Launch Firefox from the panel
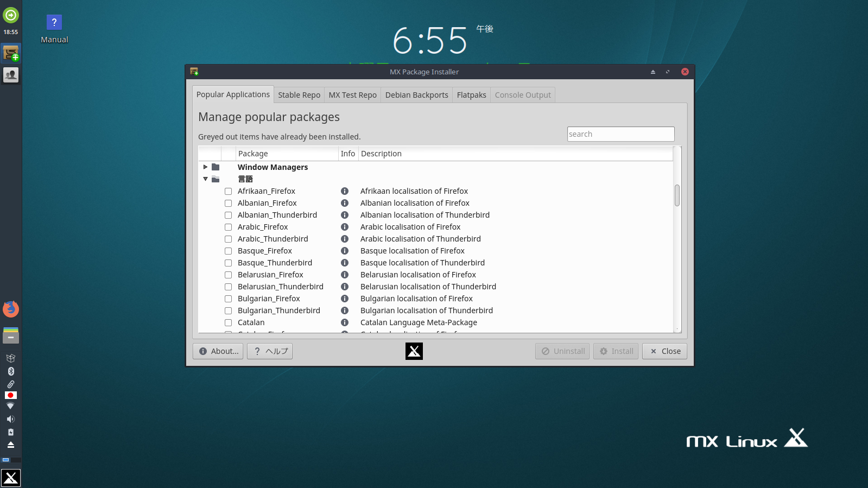This screenshot has height=488, width=868. point(11,309)
